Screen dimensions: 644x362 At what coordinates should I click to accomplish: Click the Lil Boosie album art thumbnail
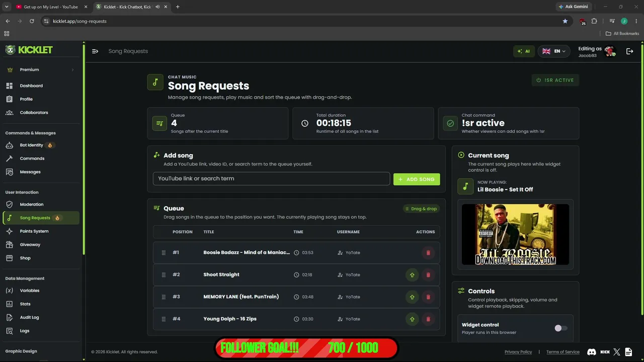pos(516,234)
